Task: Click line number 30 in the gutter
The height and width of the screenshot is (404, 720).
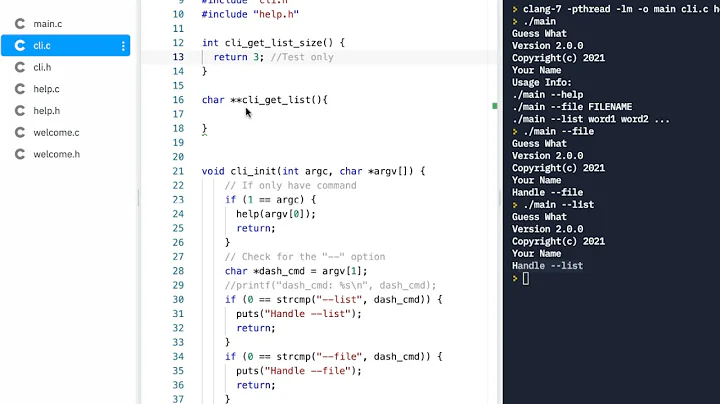Action: tap(178, 299)
